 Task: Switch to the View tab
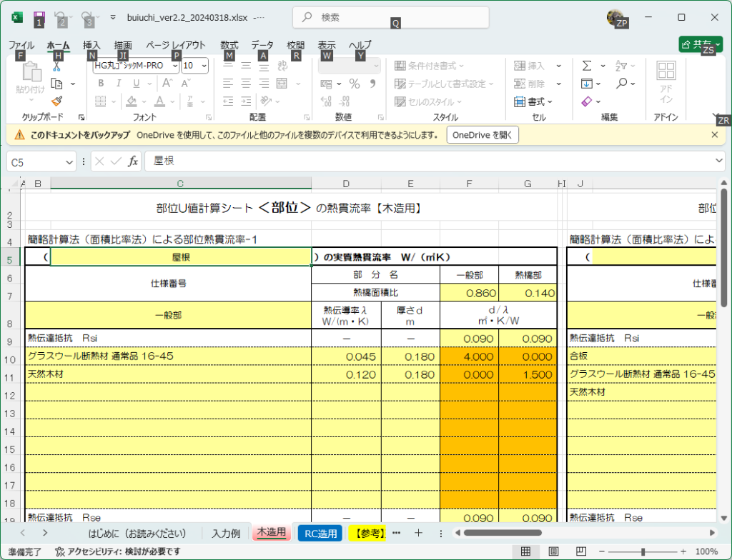point(327,45)
